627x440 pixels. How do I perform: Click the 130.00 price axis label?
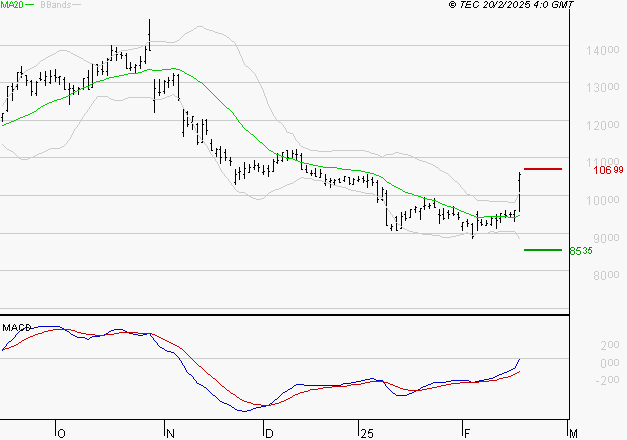(x=603, y=88)
